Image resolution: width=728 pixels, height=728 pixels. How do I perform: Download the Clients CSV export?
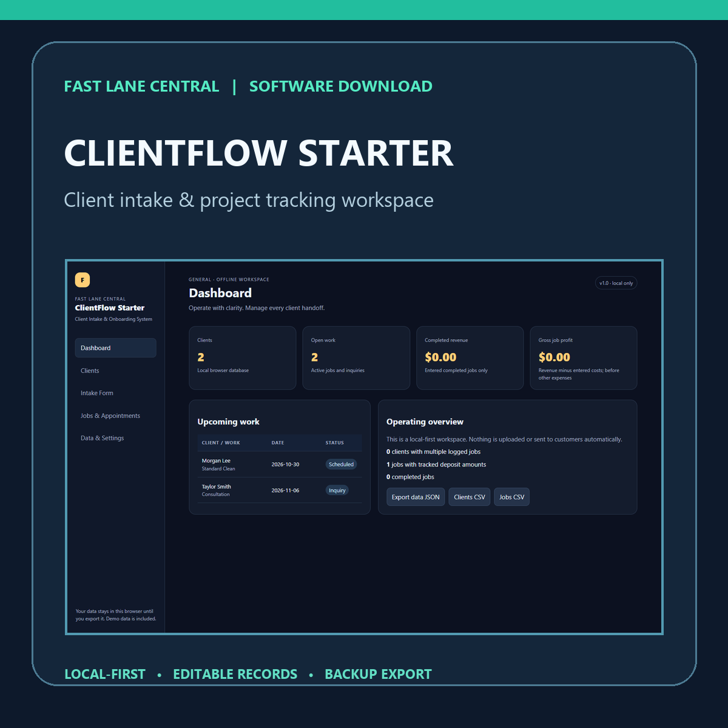(470, 497)
